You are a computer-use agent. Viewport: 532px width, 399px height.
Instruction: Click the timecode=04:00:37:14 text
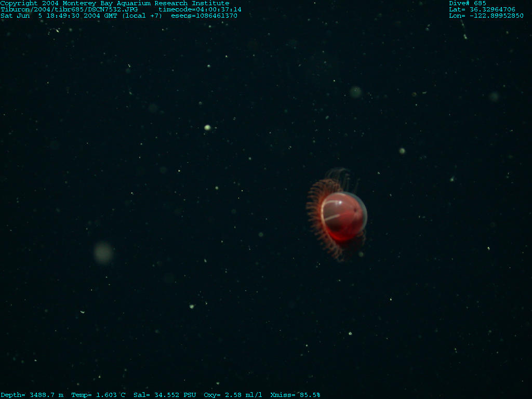point(200,9)
